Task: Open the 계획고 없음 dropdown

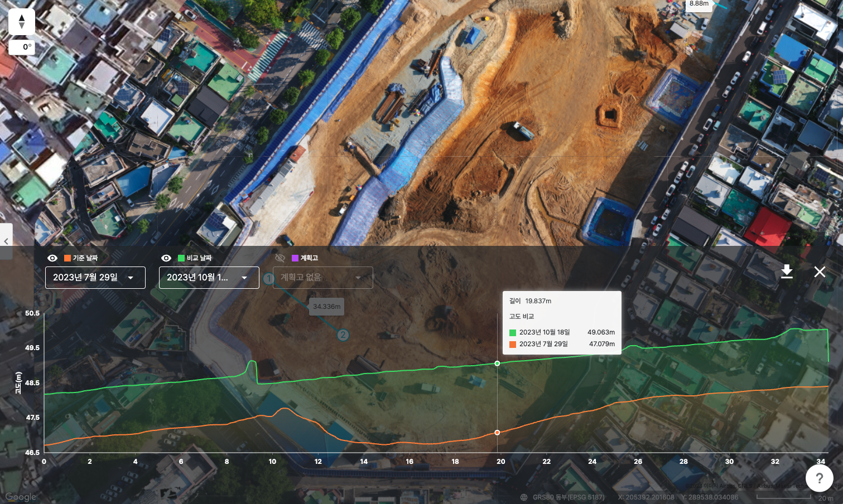Action: pos(322,278)
